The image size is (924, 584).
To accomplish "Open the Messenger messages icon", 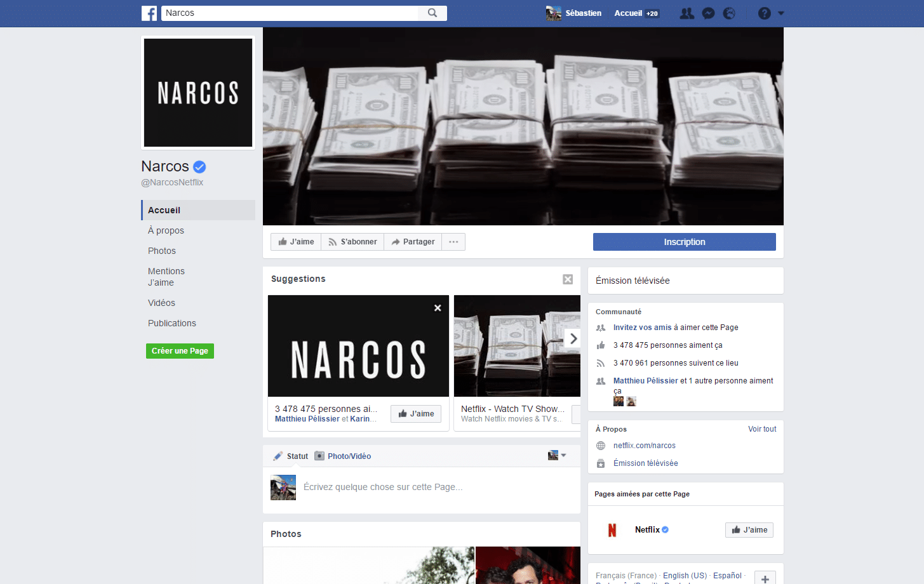I will pos(709,13).
